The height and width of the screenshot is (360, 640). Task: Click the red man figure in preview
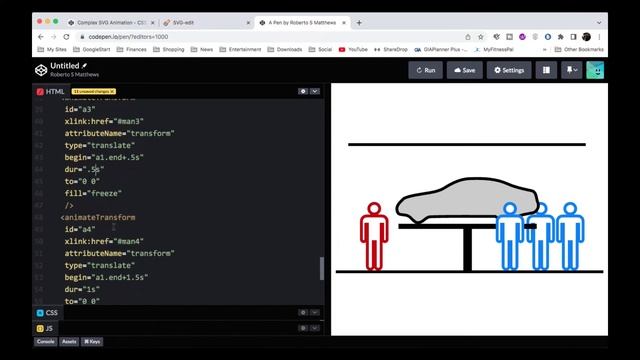click(374, 236)
